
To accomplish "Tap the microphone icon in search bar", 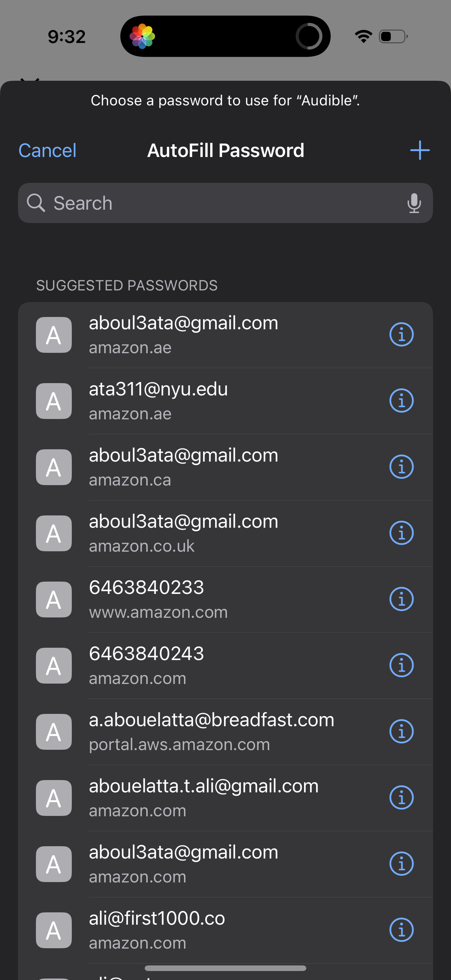I will coord(414,203).
